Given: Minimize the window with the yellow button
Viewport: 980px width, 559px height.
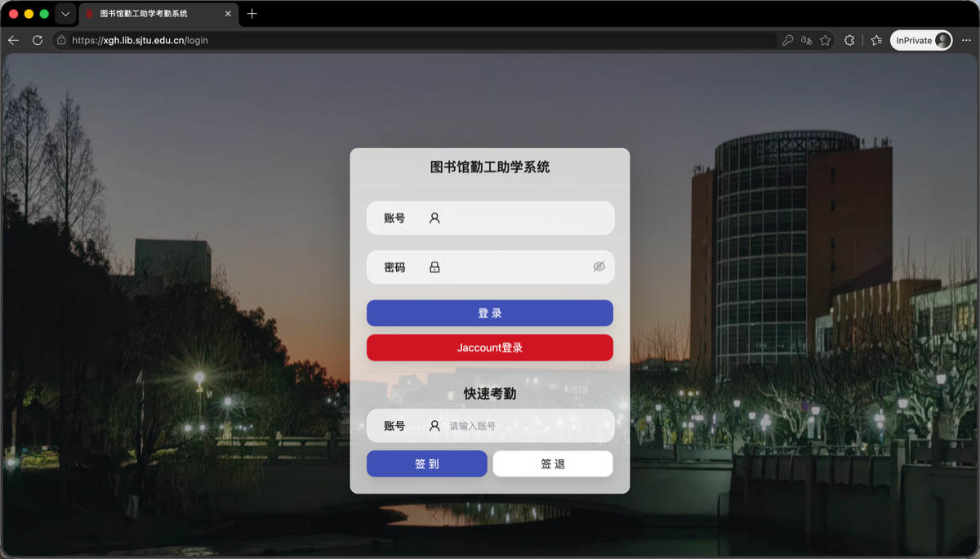Looking at the screenshot, I should point(29,14).
